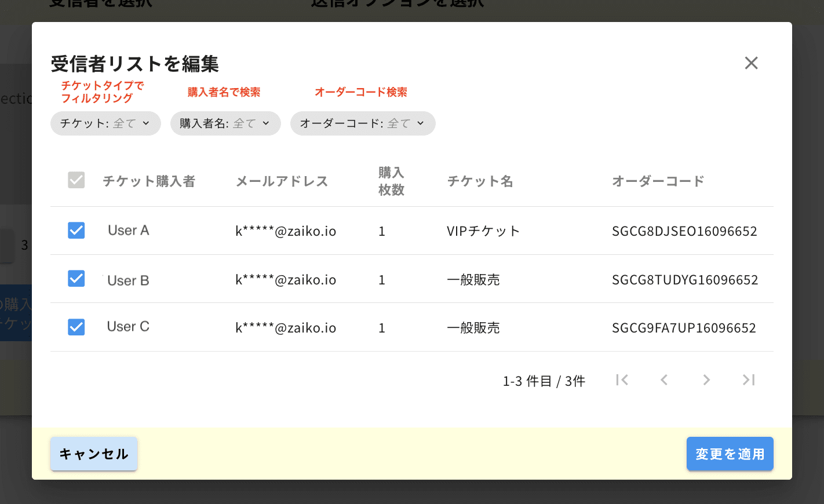Apply changes with the 変更を適用 button

(x=730, y=454)
